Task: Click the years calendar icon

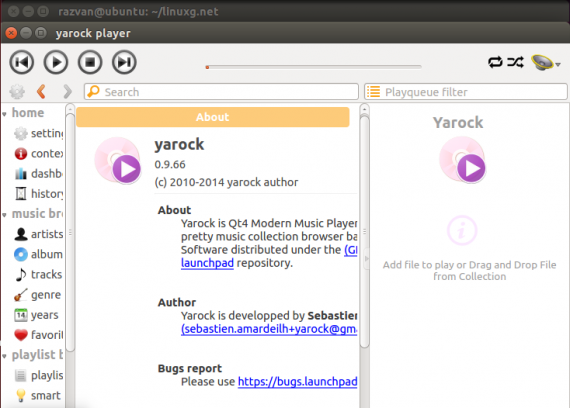Action: click(x=21, y=315)
